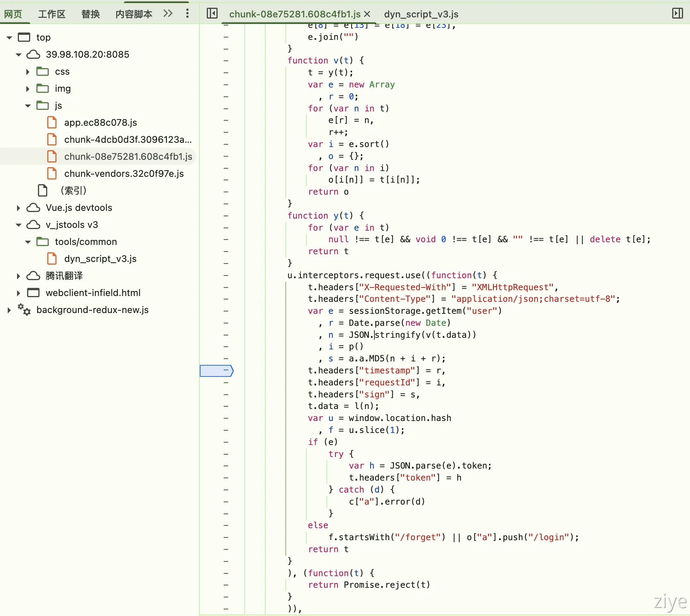Click the background-redux-new.js gear icon
Screen dimensions: 690x616
pyautogui.click(x=24, y=310)
